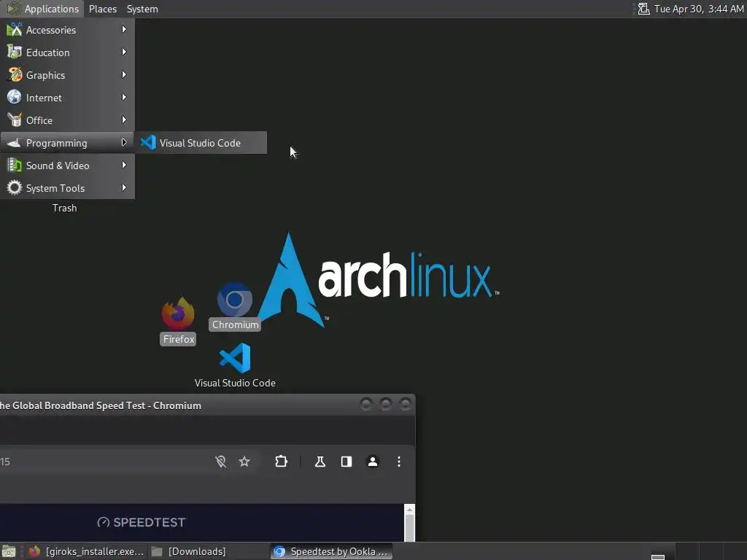Open the Internet menu category

(x=67, y=98)
